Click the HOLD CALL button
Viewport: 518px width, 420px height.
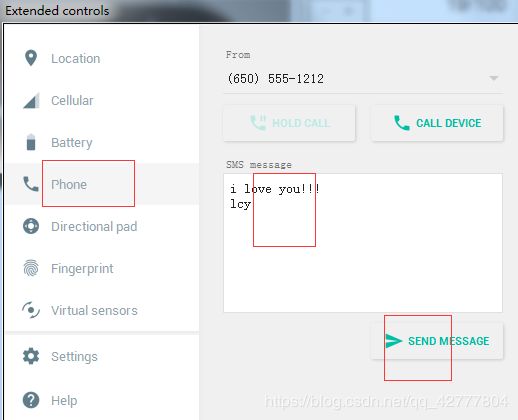[289, 123]
